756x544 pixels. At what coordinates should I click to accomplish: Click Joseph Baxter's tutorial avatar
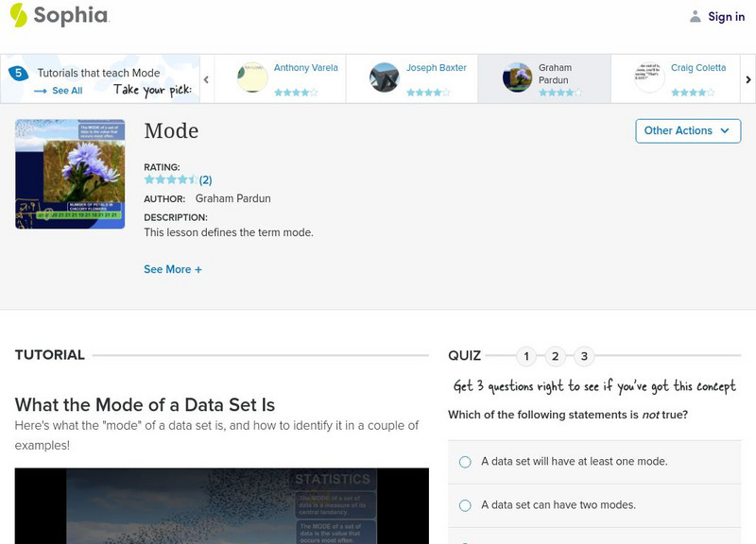[385, 77]
